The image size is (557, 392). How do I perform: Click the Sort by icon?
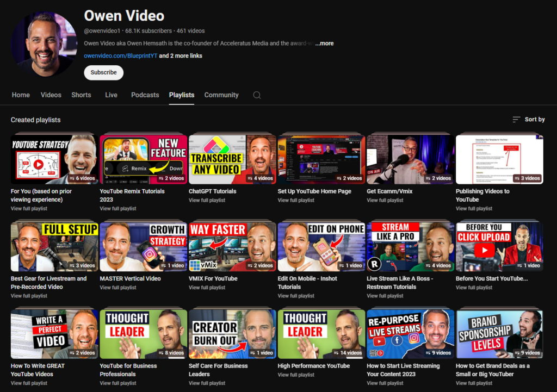[516, 120]
